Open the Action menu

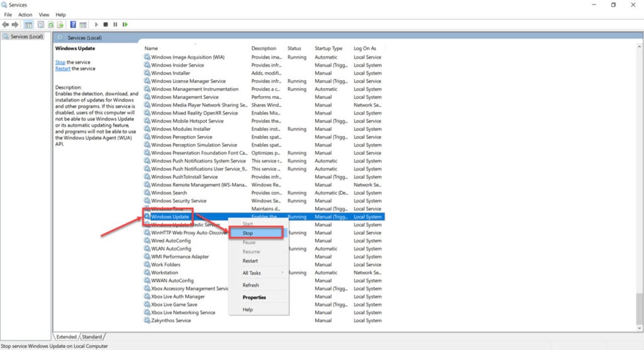point(25,15)
